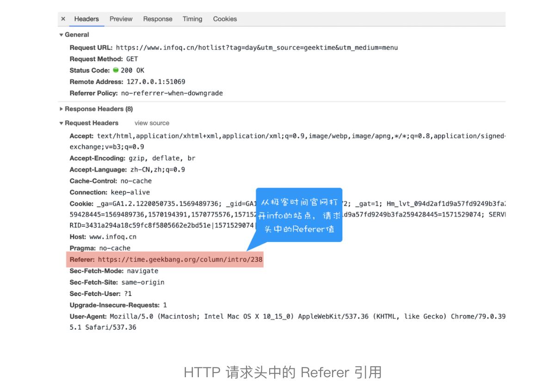The image size is (555, 392).
Task: Select the Request Method GET row
Action: coord(104,59)
